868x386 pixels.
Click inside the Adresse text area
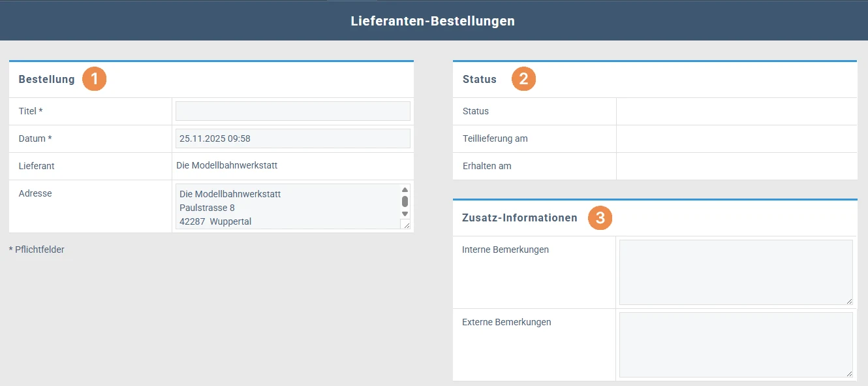tap(287, 206)
